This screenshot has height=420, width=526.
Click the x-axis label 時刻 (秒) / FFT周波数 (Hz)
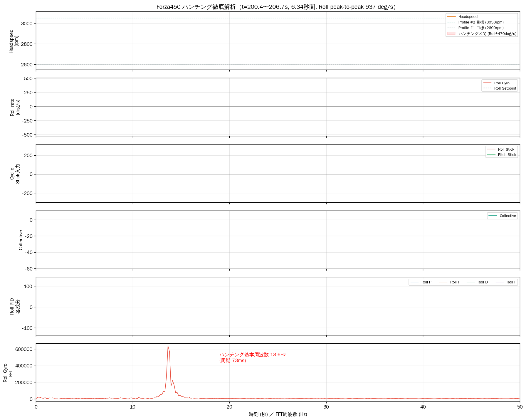(x=278, y=414)
